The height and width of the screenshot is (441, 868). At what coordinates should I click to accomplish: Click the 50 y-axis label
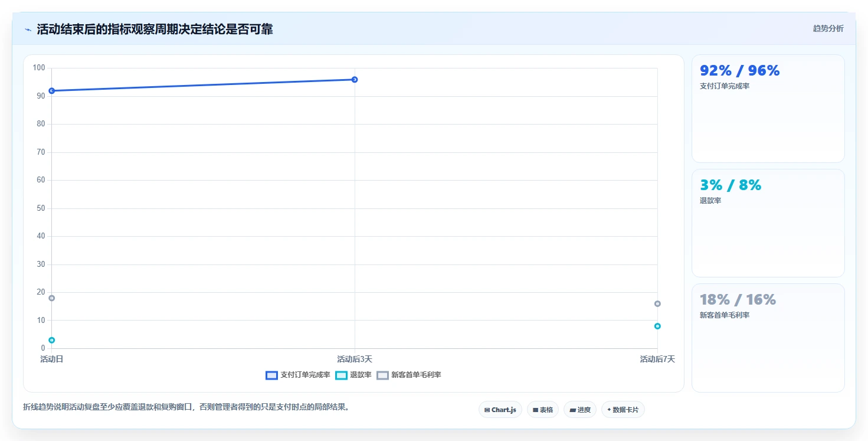(x=41, y=208)
